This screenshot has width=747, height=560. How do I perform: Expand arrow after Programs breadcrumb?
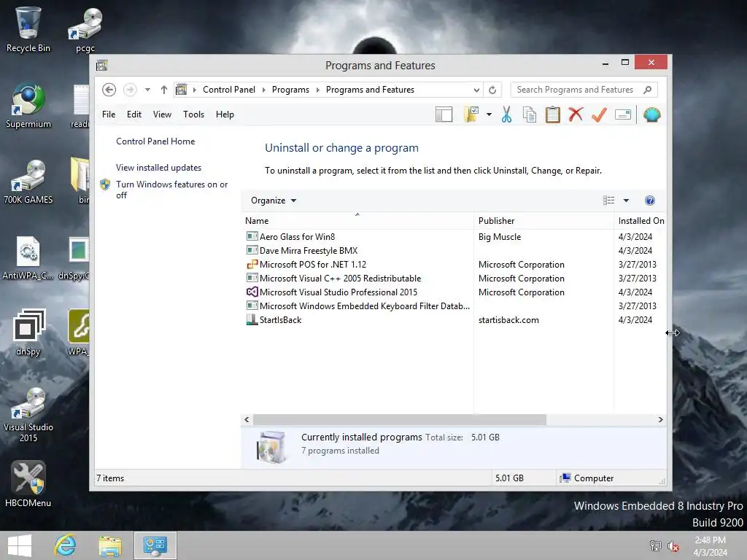click(318, 90)
